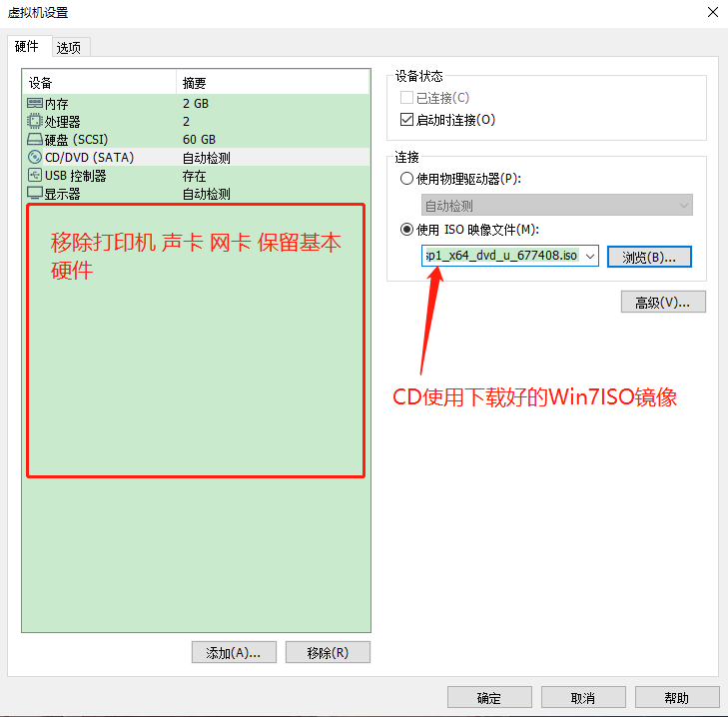The image size is (728, 717).
Task: Open the 帮助 button
Action: (x=677, y=697)
